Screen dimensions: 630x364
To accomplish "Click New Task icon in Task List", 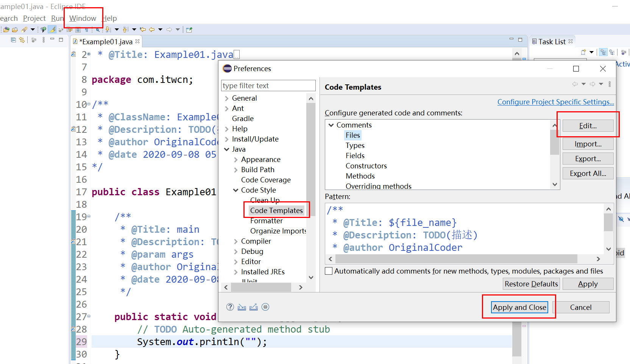I will click(x=583, y=52).
